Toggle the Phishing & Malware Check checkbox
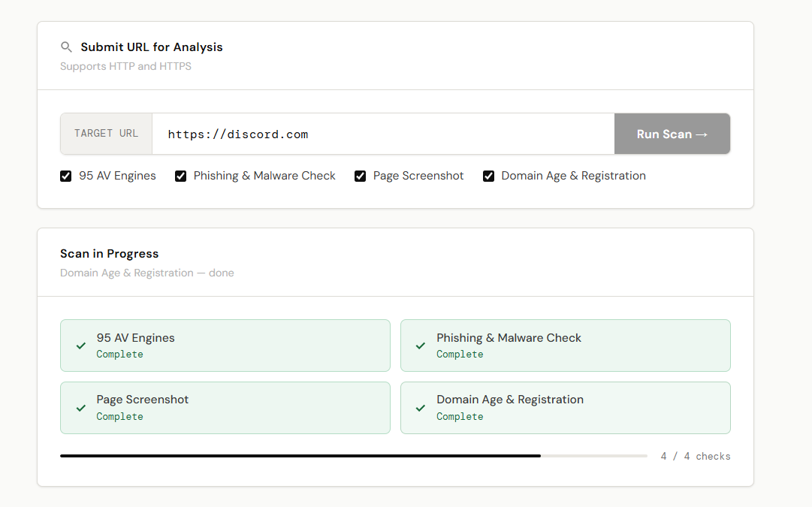Image resolution: width=812 pixels, height=507 pixels. tap(181, 177)
